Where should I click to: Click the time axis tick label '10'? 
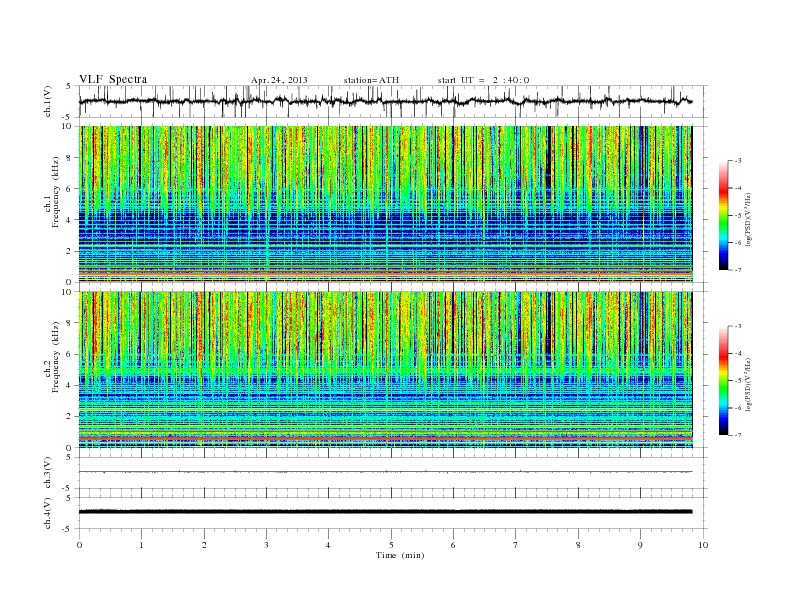[x=703, y=545]
